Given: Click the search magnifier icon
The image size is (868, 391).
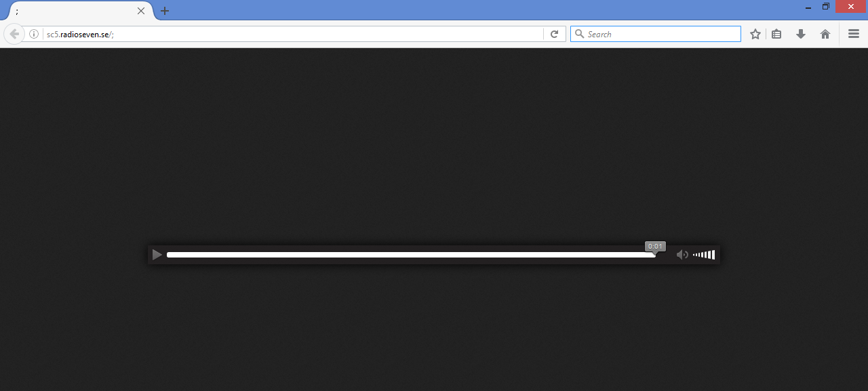Looking at the screenshot, I should (x=579, y=34).
